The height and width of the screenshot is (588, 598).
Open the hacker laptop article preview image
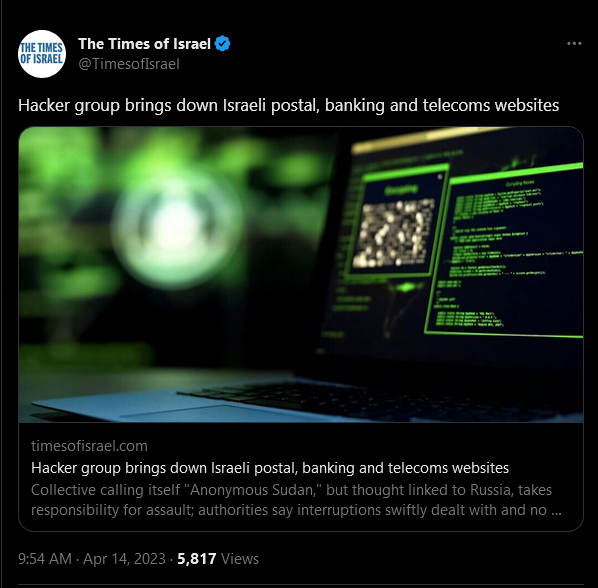tap(301, 275)
